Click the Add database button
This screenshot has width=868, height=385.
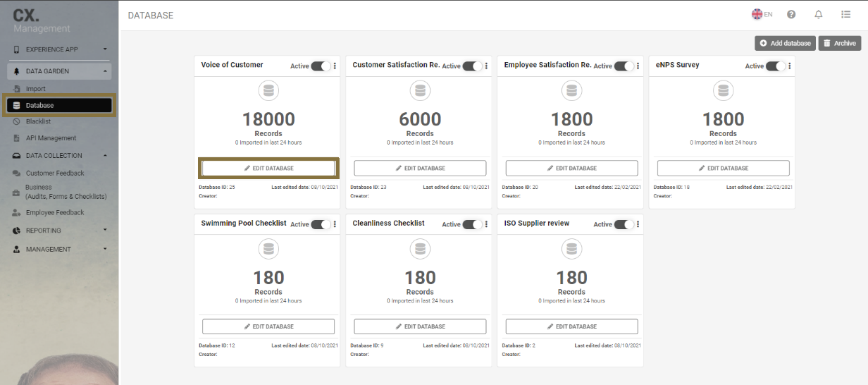coord(785,43)
